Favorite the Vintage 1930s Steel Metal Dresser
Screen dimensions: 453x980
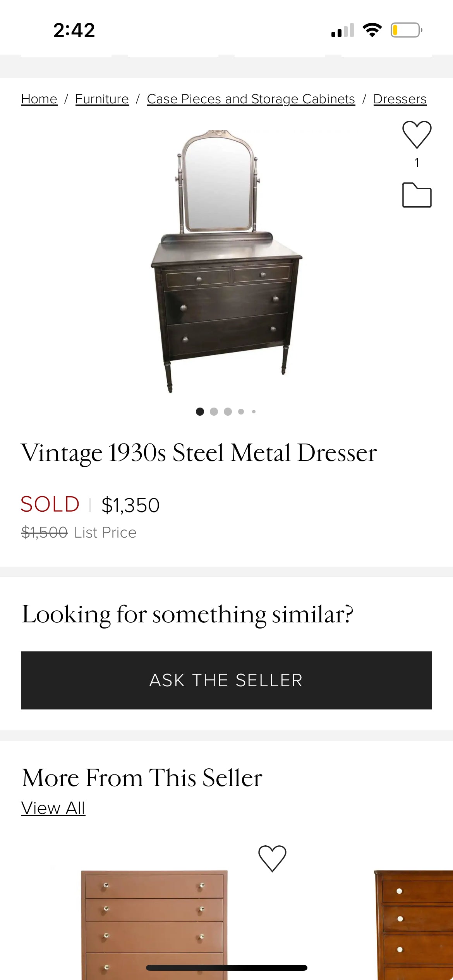[417, 135]
